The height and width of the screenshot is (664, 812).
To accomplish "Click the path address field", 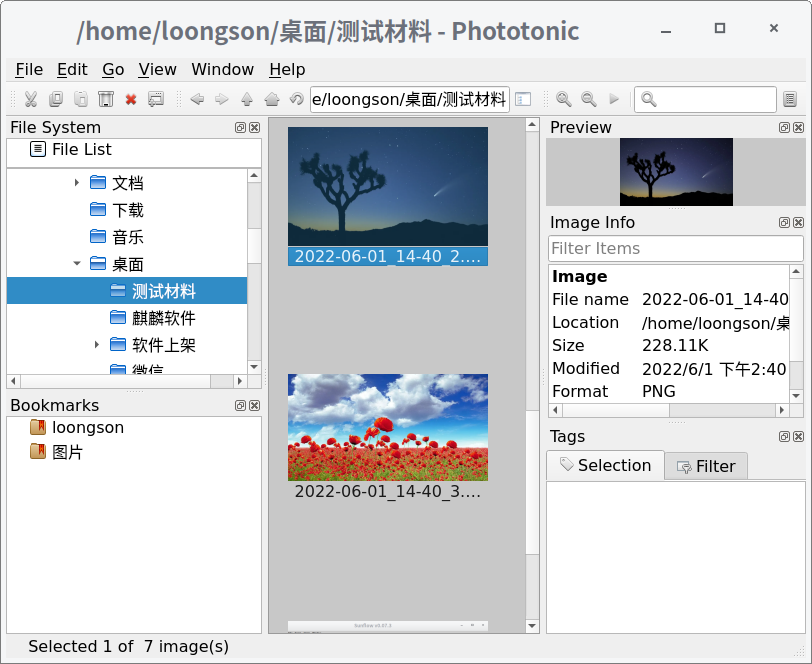I will coord(410,99).
